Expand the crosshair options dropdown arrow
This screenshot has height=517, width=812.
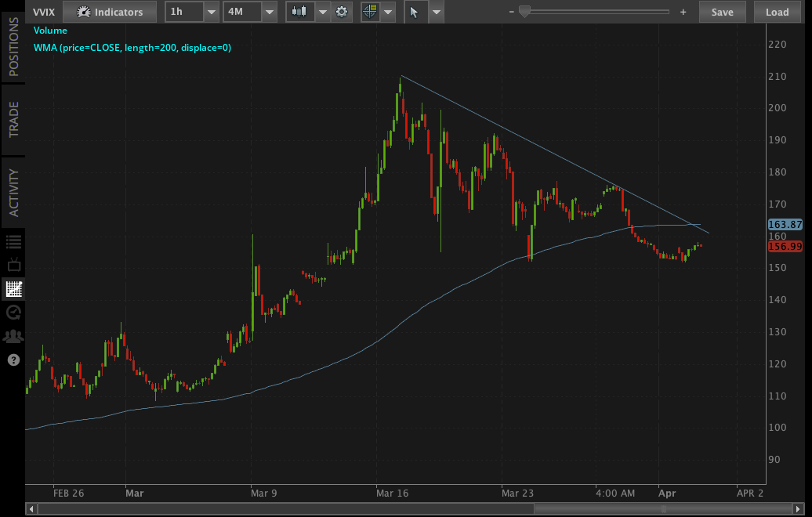click(389, 12)
